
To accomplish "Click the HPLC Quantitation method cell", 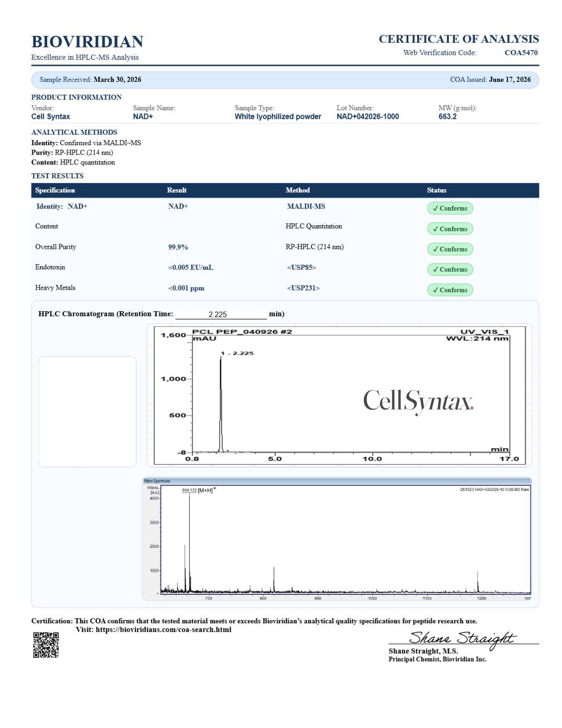I will tap(314, 227).
